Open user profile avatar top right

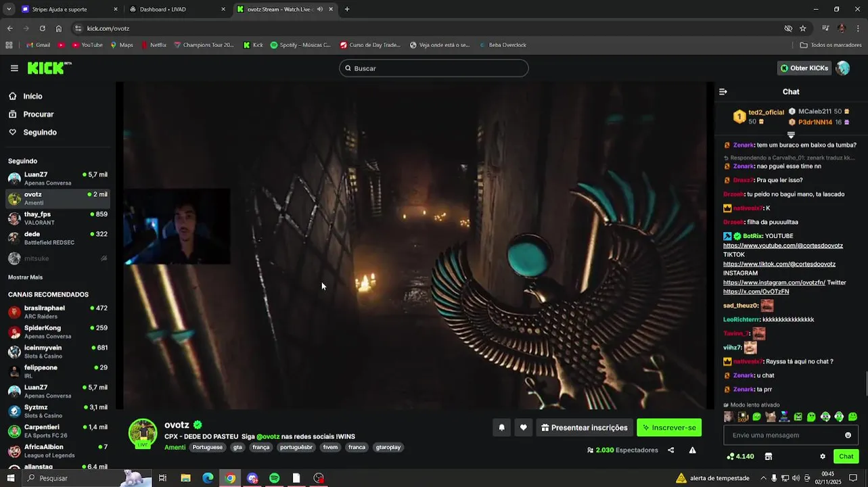842,68
